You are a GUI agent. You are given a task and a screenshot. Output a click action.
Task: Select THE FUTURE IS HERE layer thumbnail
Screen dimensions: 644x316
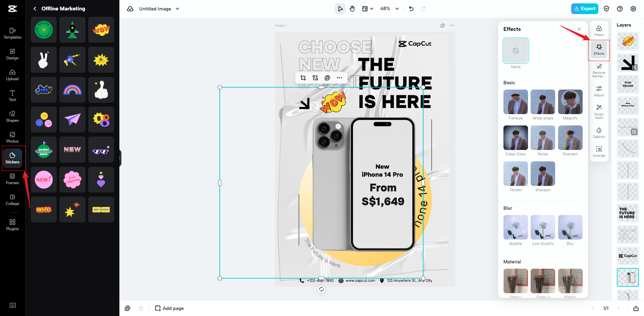tap(627, 213)
